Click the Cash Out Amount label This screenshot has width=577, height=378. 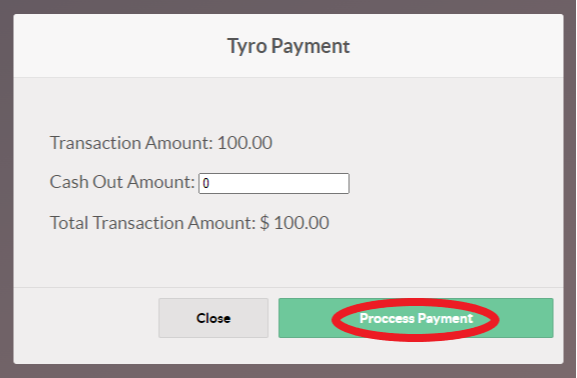pos(122,182)
